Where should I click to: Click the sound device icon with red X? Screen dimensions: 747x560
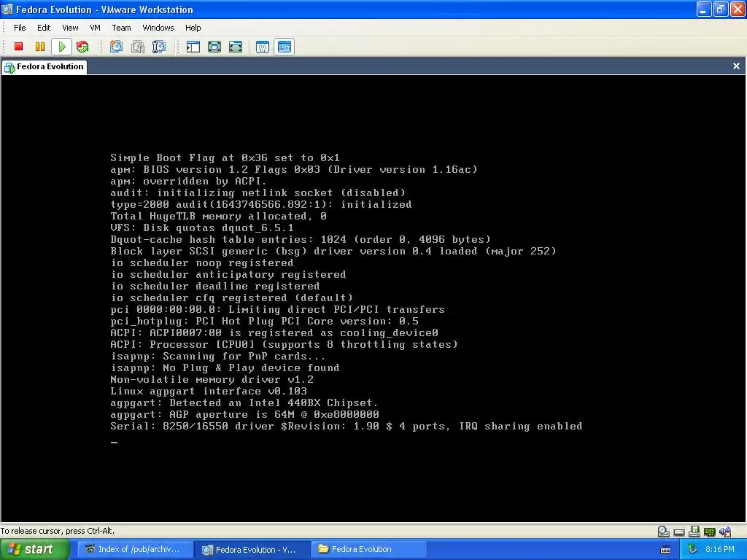click(725, 532)
